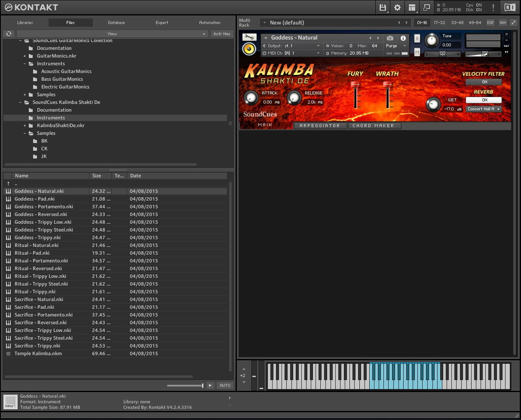Viewport: 521px width, 420px height.
Task: Click the Temple Kalimba.nkm multi file icon
Action: click(x=8, y=353)
